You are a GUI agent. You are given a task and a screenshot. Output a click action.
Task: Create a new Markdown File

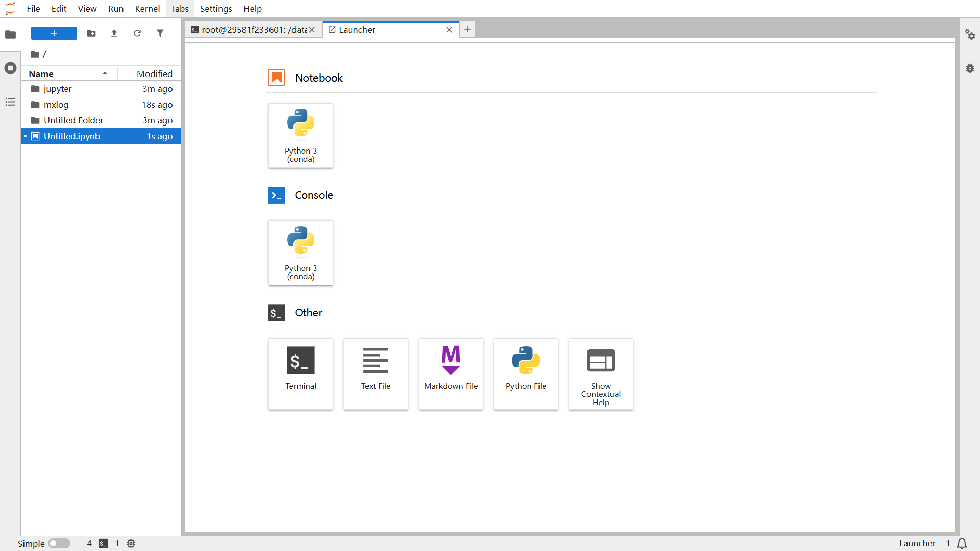(451, 374)
